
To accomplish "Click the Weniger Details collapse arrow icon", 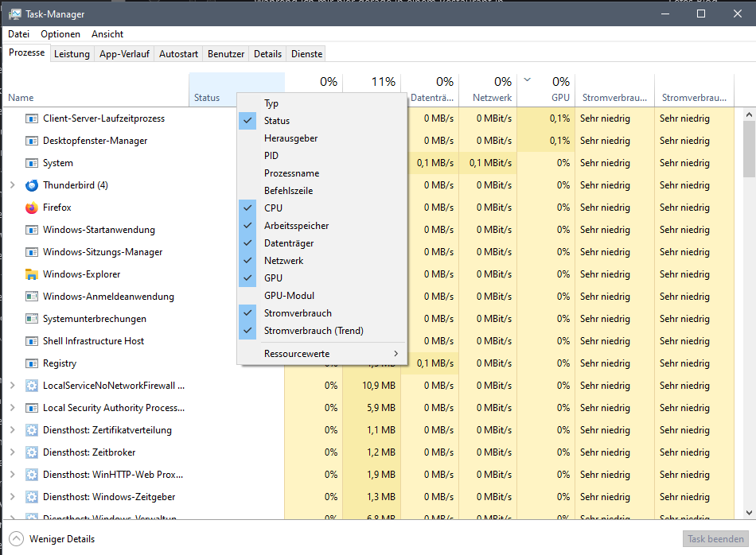I will 16,538.
